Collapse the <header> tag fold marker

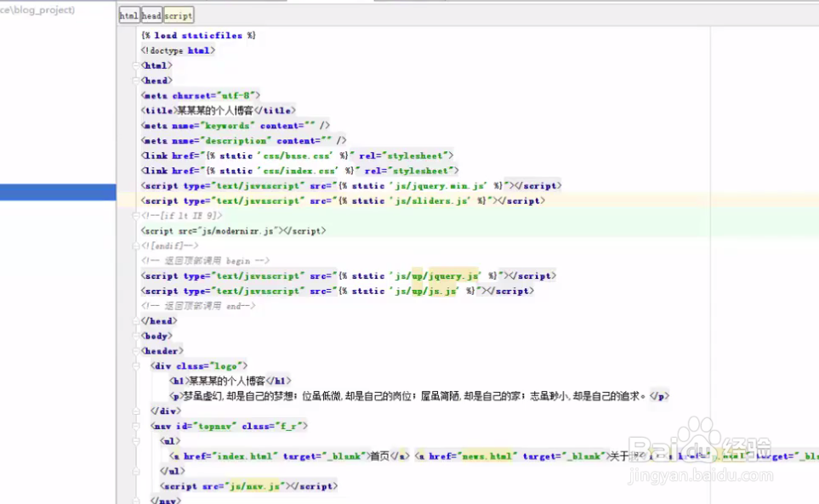pyautogui.click(x=136, y=351)
